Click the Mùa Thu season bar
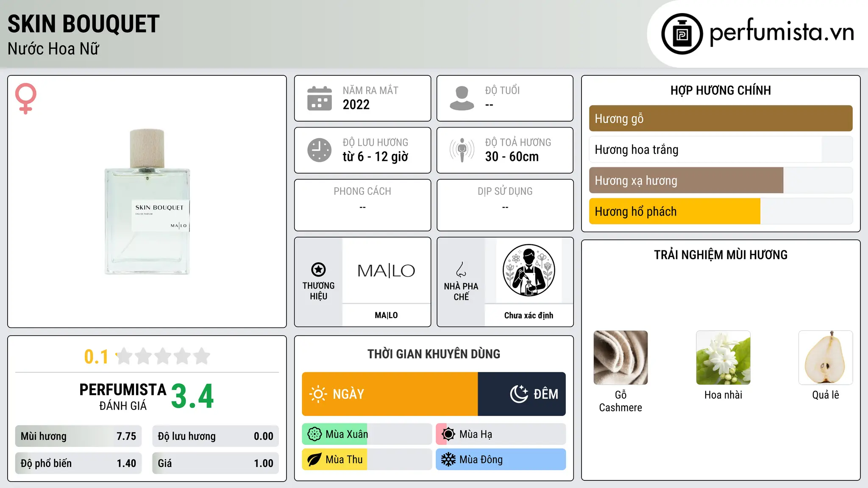The height and width of the screenshot is (488, 868). coord(367,460)
